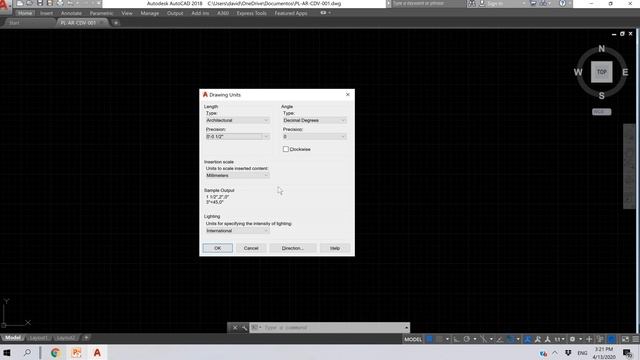640x360 pixels.
Task: Click the Save As icon in Quick Access toolbar
Action: coord(50,3)
